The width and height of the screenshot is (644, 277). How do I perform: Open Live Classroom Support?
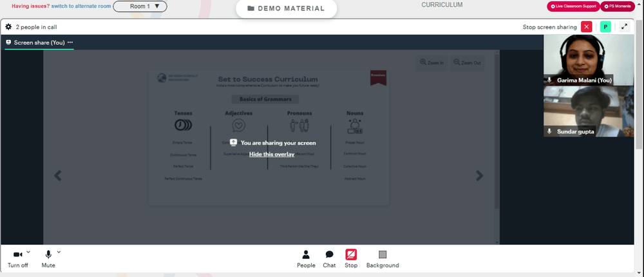tap(573, 6)
